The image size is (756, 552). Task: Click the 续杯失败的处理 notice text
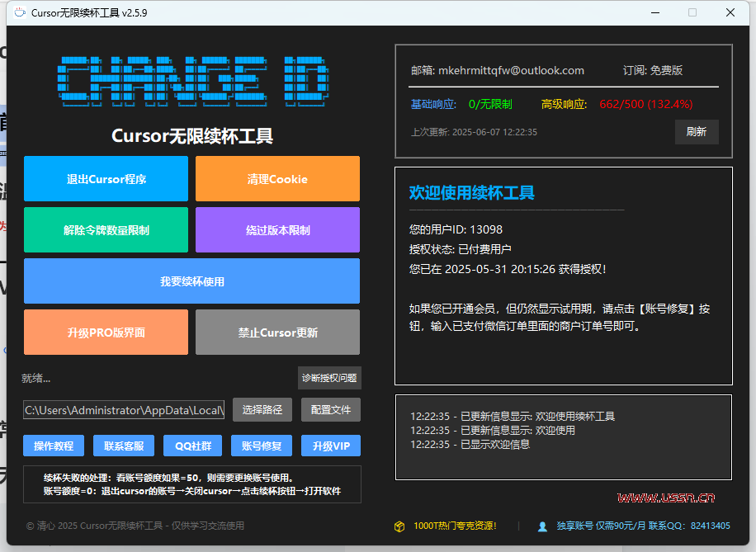[x=192, y=484]
